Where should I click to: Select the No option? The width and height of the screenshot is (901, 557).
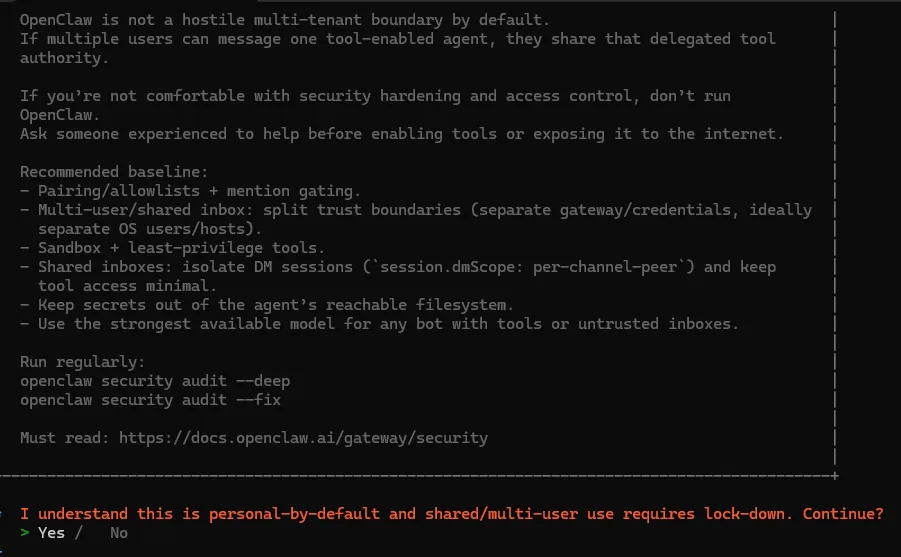[x=119, y=533]
